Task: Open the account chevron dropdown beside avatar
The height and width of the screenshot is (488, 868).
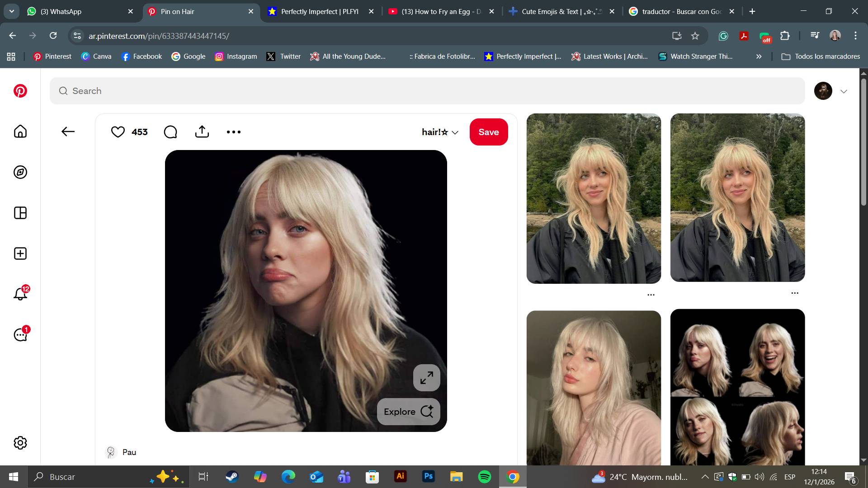Action: click(844, 91)
